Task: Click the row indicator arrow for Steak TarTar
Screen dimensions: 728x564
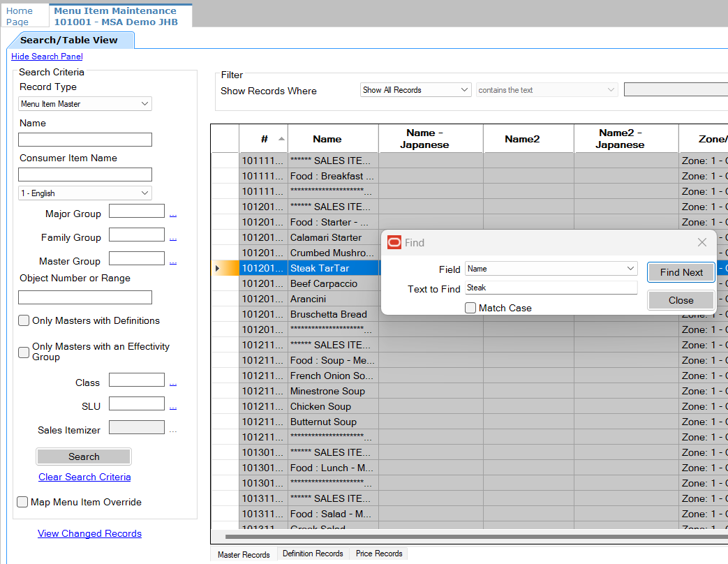Action: tap(218, 268)
